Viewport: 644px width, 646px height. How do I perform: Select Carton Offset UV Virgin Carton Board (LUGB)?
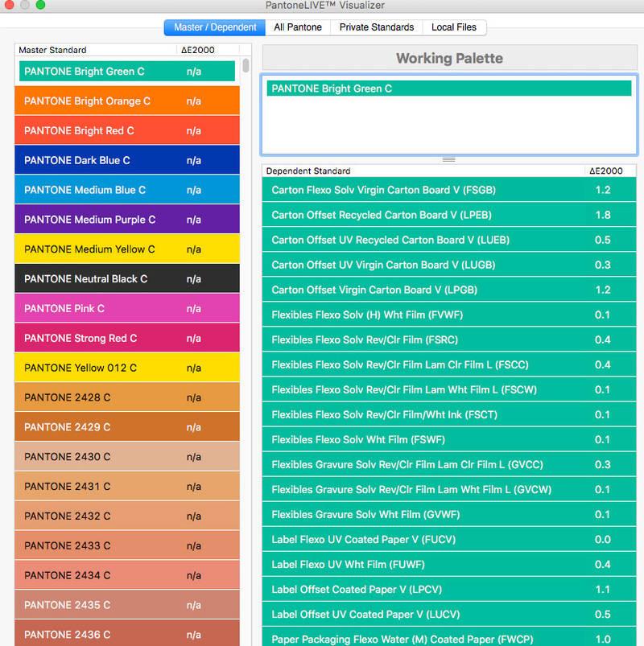[449, 265]
